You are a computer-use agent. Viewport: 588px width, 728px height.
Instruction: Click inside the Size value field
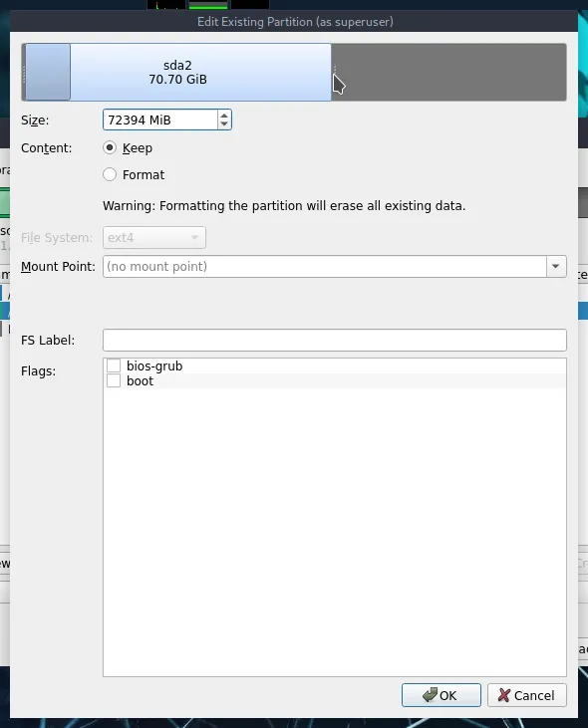tap(159, 120)
